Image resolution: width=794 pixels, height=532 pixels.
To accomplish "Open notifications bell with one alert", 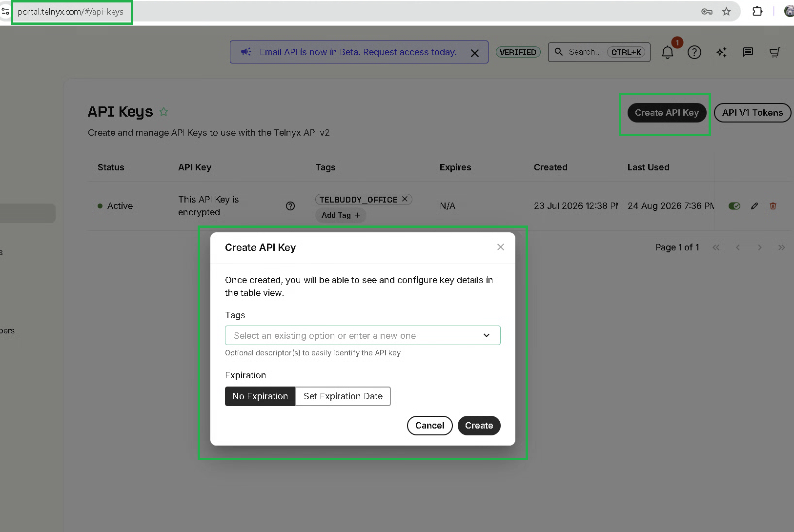I will point(668,52).
